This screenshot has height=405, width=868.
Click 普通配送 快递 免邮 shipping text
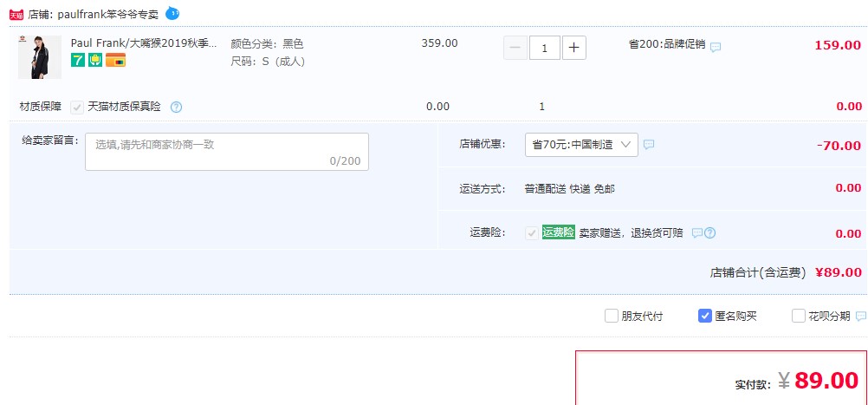570,189
